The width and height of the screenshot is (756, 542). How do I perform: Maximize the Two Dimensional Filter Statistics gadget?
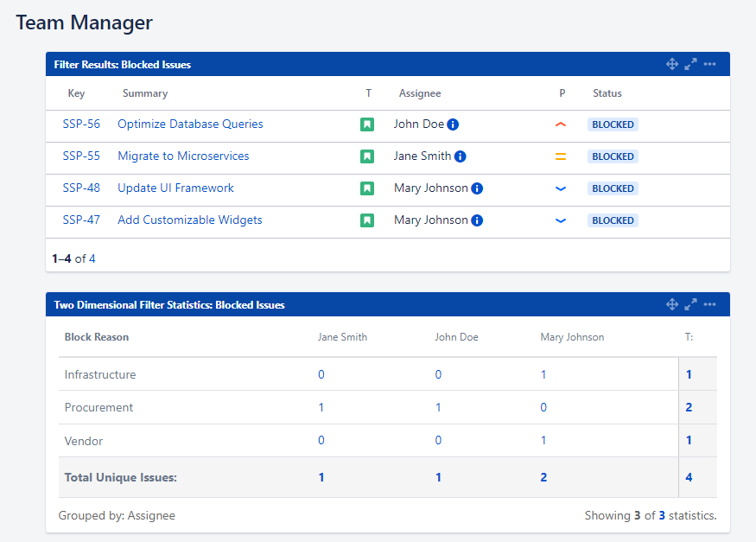click(690, 304)
